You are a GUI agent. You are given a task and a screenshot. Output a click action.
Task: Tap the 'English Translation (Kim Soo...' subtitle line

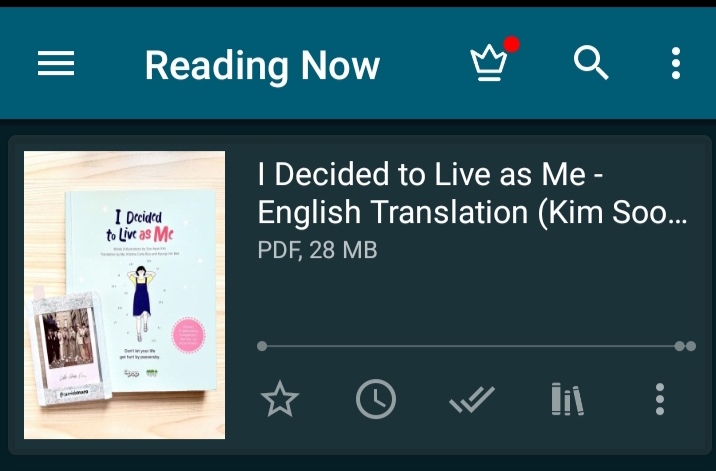point(472,212)
